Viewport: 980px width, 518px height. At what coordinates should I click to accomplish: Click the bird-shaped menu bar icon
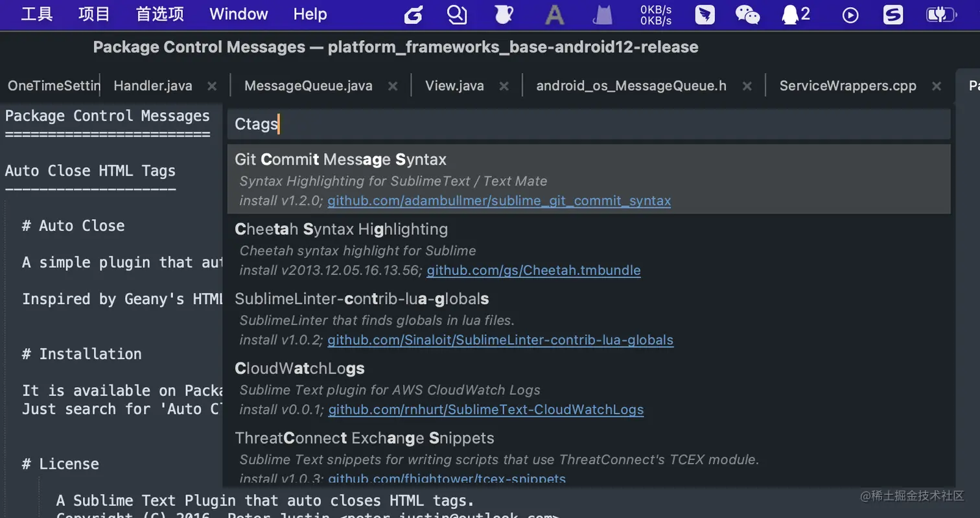tap(414, 15)
